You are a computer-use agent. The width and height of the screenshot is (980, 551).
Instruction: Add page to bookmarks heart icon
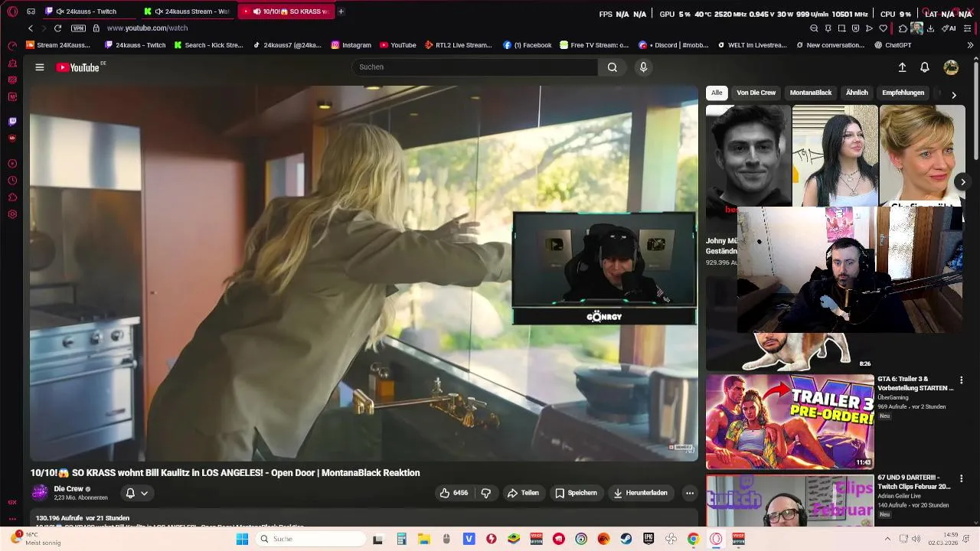coord(883,28)
